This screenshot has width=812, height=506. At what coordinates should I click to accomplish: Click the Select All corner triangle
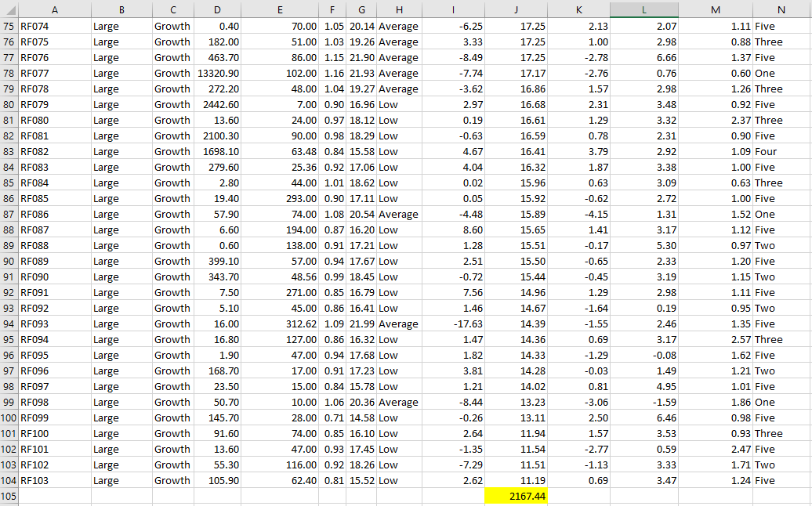point(9,9)
